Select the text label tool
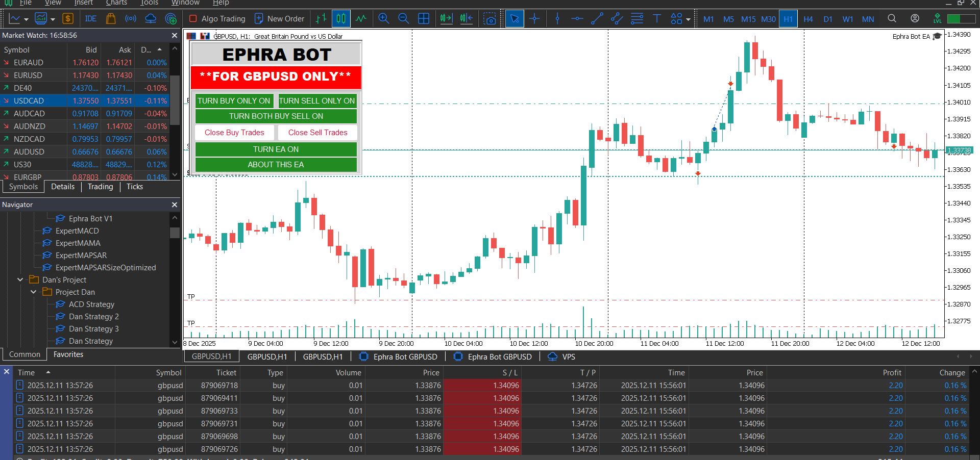This screenshot has width=980, height=460. click(657, 19)
